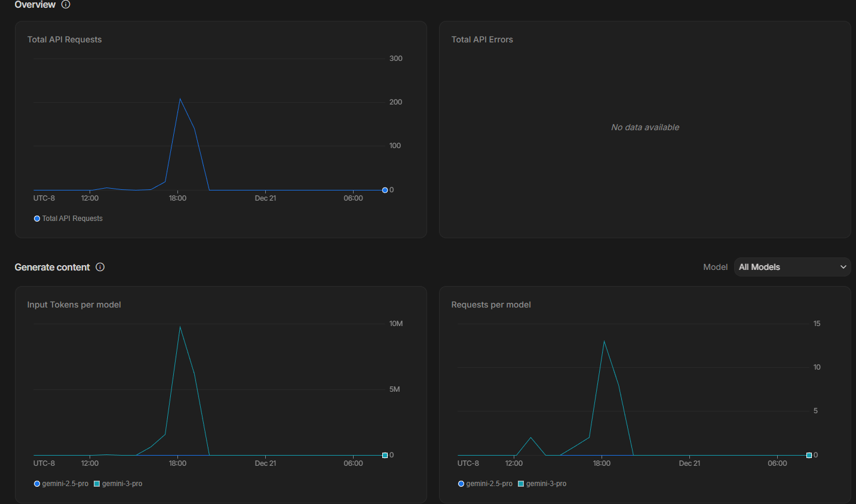Click the 12:00 label in Requests per model chart
The image size is (856, 504).
coord(514,463)
